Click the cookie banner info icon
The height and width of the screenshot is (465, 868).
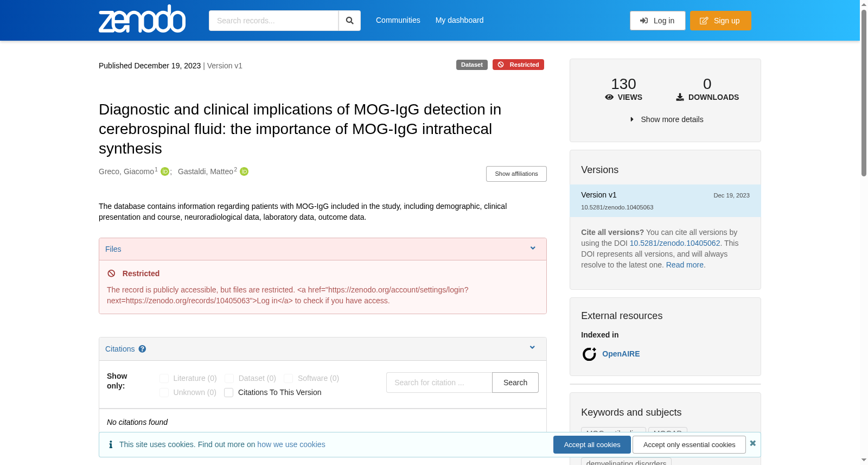point(111,444)
